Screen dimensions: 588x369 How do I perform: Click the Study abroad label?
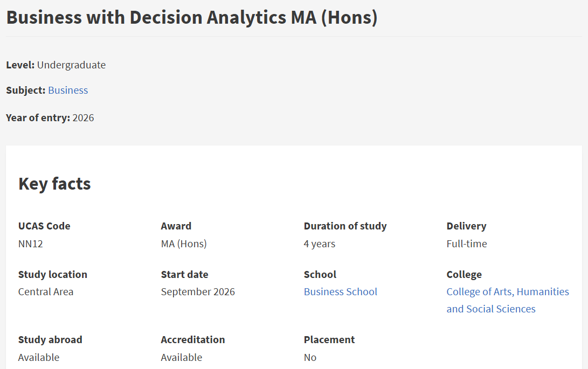50,340
